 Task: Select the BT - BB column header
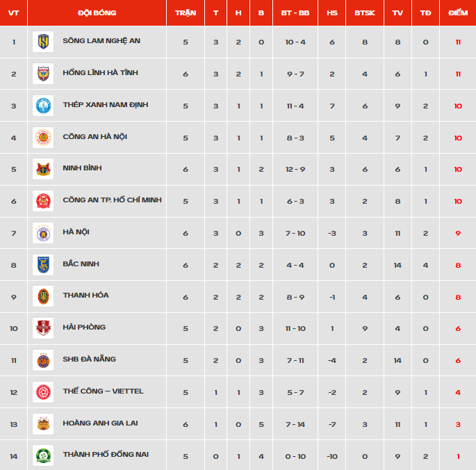[295, 13]
